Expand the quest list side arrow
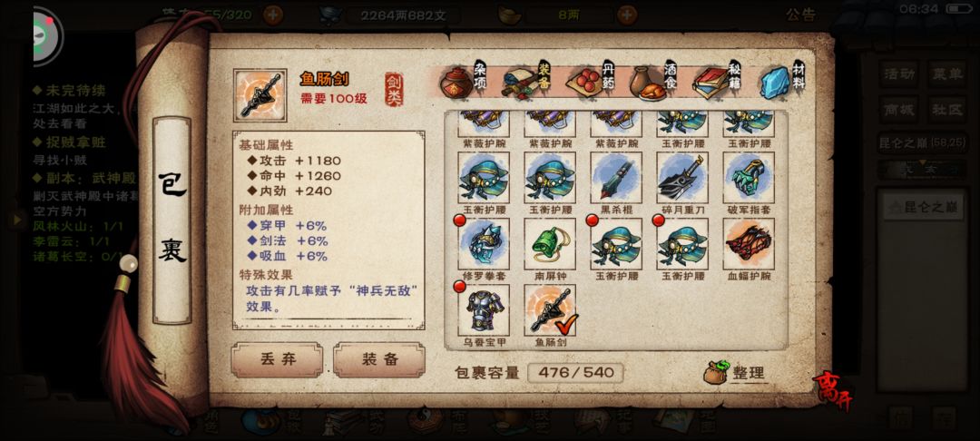 [x=17, y=219]
